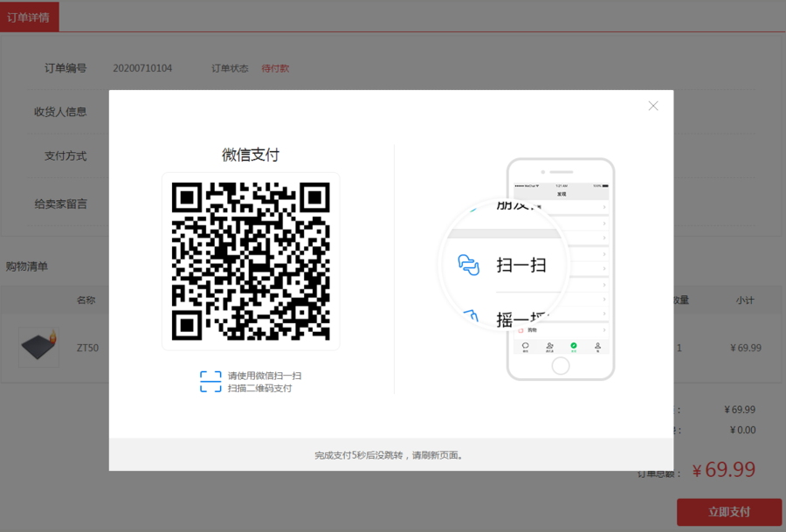Click the 立即支付 button
This screenshot has width=786, height=532.
pyautogui.click(x=729, y=511)
